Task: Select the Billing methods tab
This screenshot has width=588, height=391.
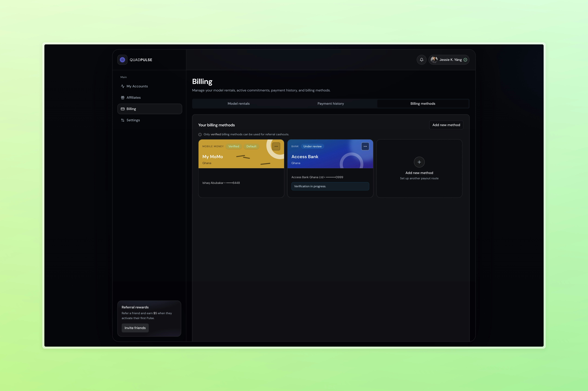Action: [423, 104]
